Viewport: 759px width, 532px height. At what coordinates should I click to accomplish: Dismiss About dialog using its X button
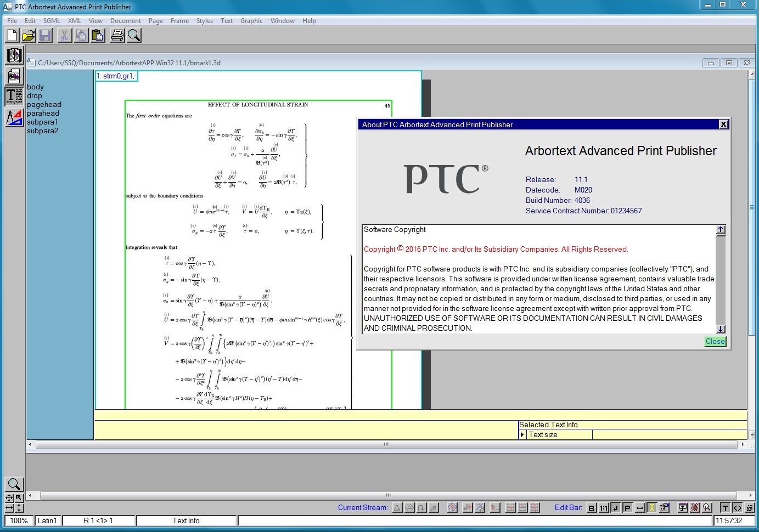point(724,124)
